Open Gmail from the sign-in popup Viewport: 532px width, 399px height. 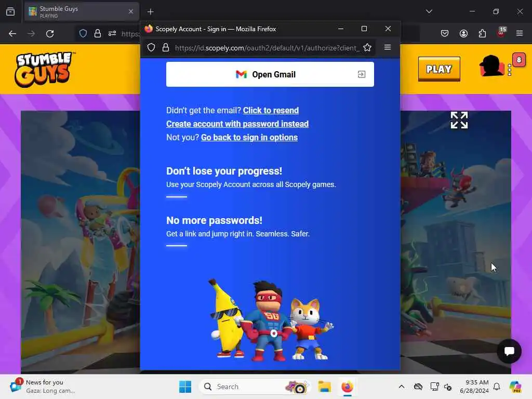tap(270, 74)
